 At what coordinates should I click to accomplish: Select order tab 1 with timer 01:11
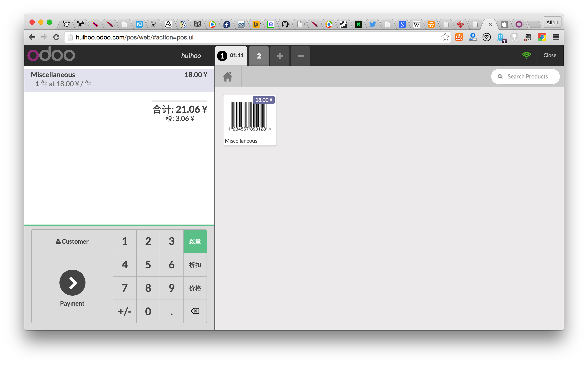coord(231,56)
